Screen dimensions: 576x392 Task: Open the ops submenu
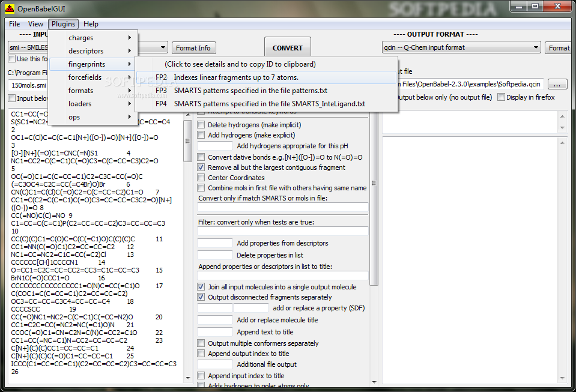pyautogui.click(x=93, y=117)
